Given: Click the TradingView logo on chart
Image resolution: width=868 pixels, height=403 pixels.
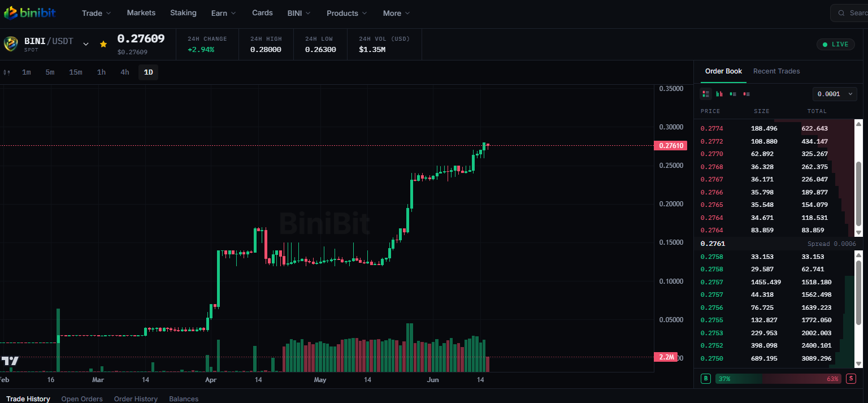Looking at the screenshot, I should tap(10, 361).
